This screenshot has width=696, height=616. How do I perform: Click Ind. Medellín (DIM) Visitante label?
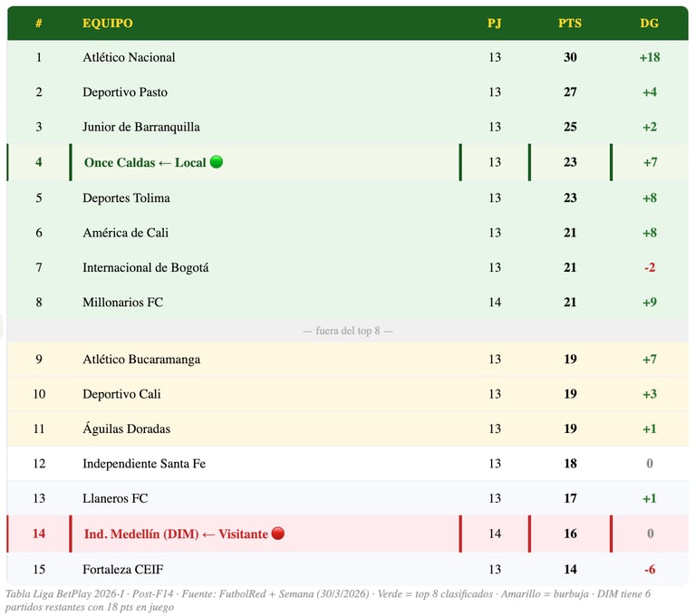coord(176,534)
